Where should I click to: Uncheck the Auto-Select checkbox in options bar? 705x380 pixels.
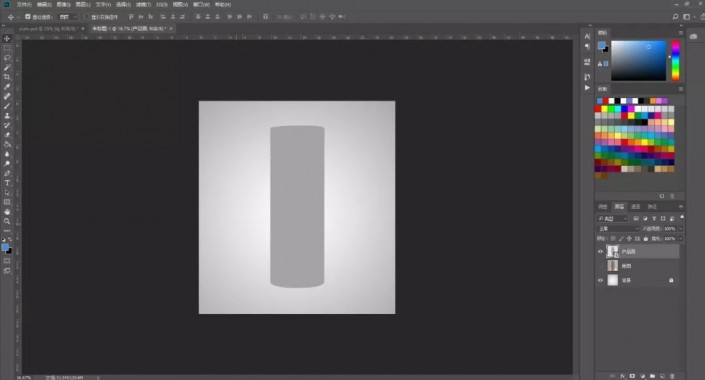pos(28,17)
